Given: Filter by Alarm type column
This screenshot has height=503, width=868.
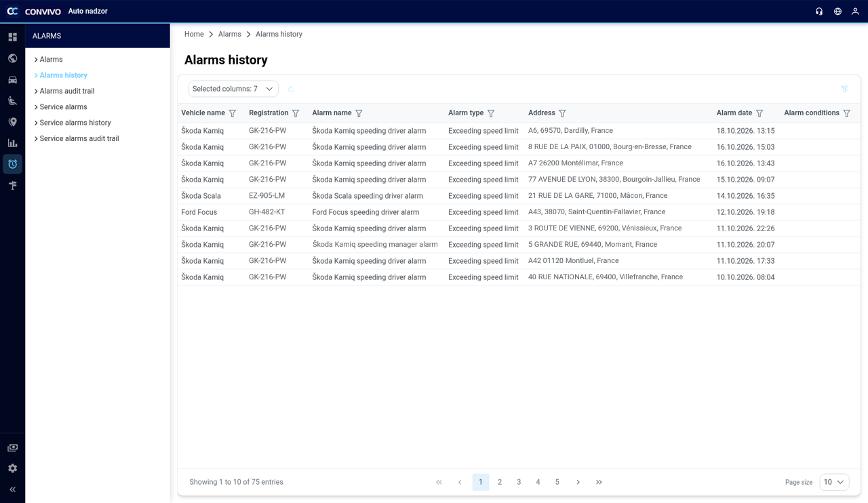Looking at the screenshot, I should pos(491,113).
